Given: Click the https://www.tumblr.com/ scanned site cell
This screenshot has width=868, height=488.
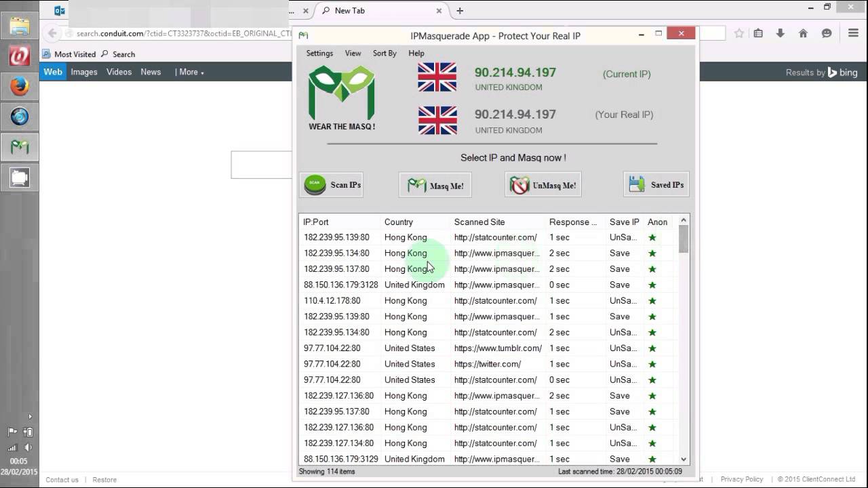Looking at the screenshot, I should tap(498, 348).
